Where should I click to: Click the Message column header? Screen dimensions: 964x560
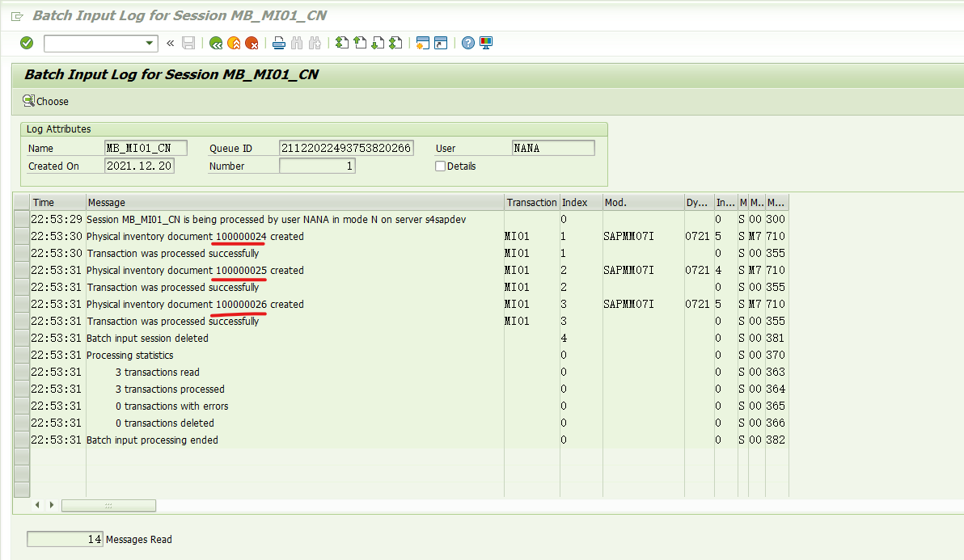click(x=294, y=203)
